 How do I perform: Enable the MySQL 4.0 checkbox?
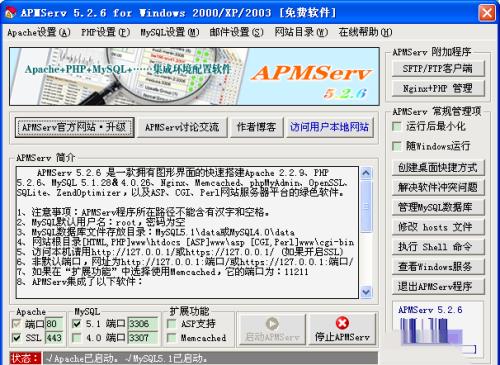(x=76, y=338)
